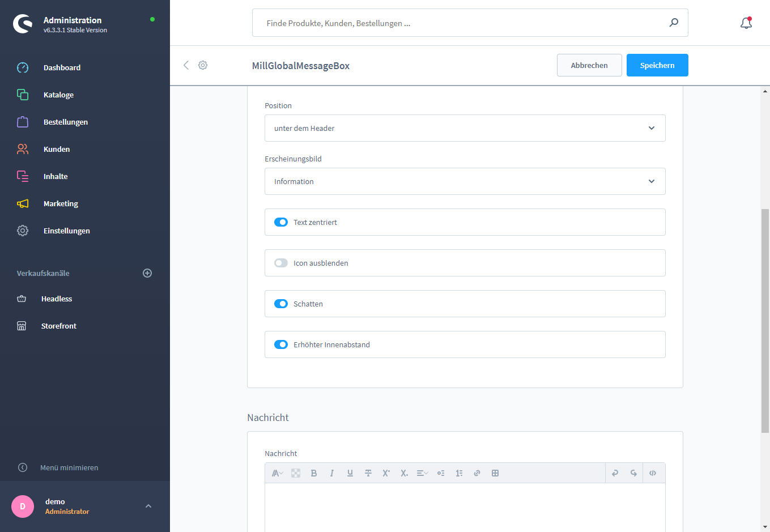The image size is (770, 532).
Task: Click the search magnifier icon
Action: tap(674, 23)
